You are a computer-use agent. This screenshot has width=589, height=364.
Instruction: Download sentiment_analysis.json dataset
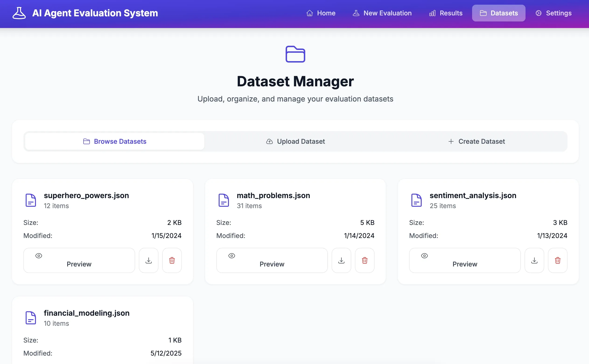[x=534, y=260]
